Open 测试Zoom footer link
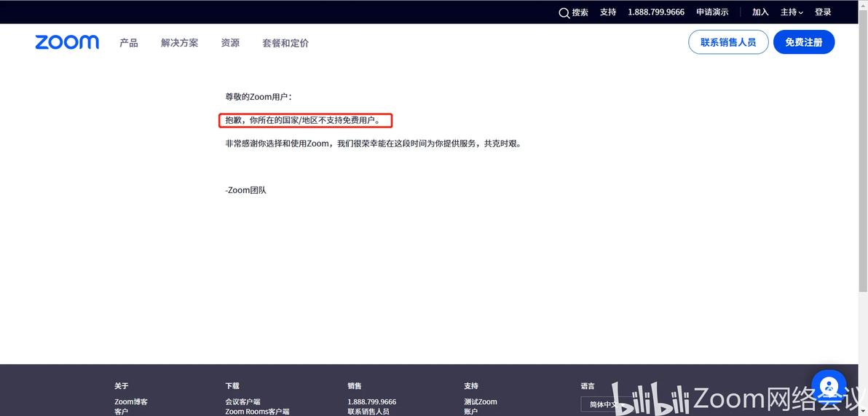 pyautogui.click(x=481, y=401)
